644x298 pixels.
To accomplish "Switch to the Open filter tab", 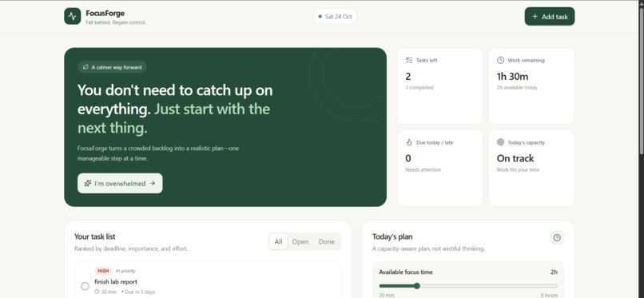I will pyautogui.click(x=300, y=242).
